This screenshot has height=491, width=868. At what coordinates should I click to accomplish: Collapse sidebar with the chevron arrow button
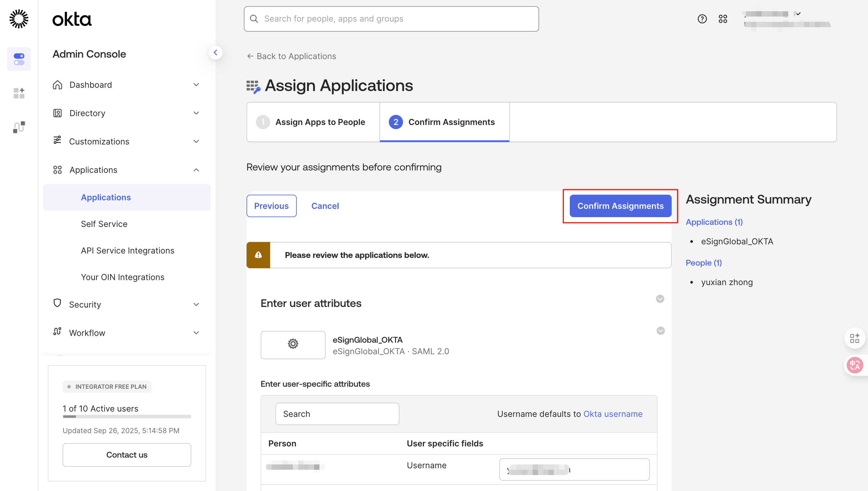click(215, 53)
